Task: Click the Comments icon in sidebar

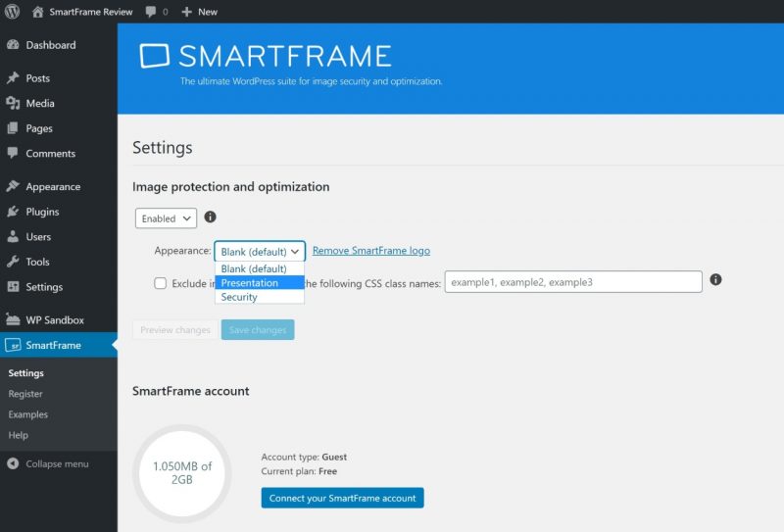Action: pos(13,153)
